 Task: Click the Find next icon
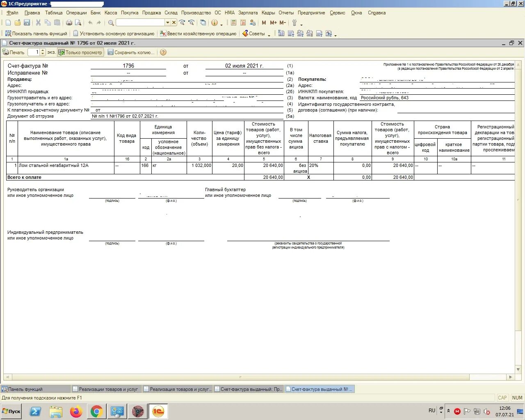pyautogui.click(x=182, y=23)
